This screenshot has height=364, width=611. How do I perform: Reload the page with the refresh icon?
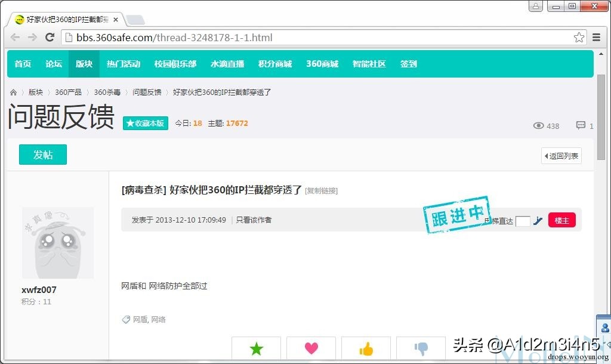(50, 38)
